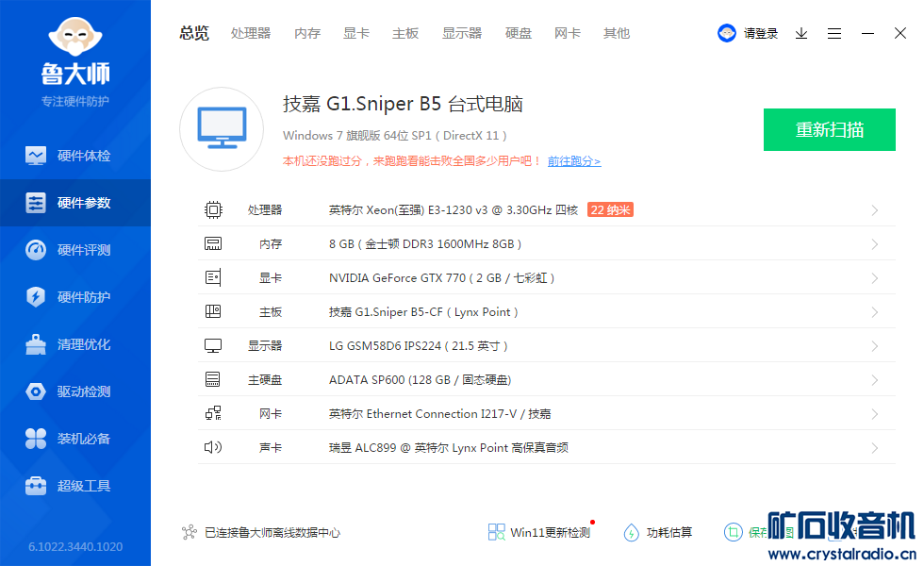Click 技嘉 G1.Sniper B5-CF motherboard text
This screenshot has height=566, width=924.
click(x=423, y=312)
